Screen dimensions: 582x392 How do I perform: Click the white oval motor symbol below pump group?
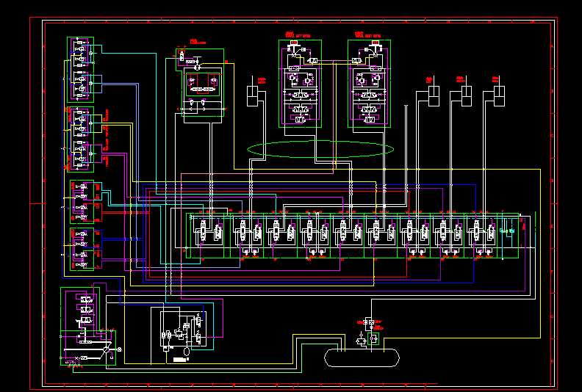(187, 351)
